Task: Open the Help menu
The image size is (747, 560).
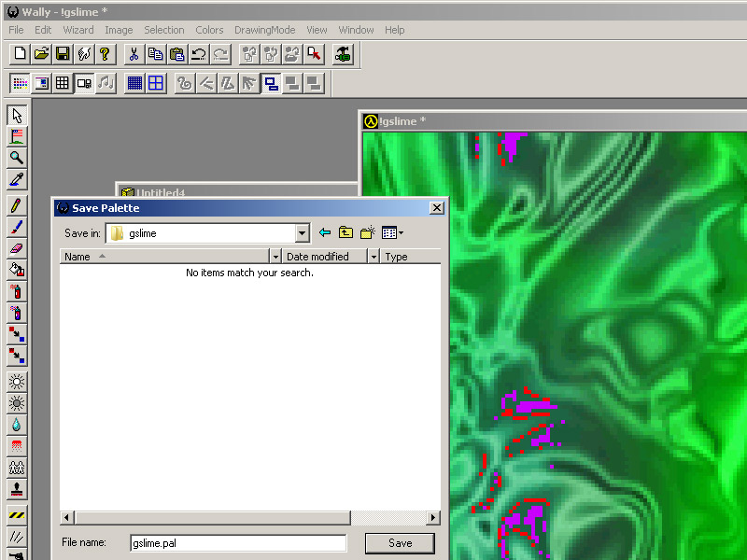Action: (394, 30)
